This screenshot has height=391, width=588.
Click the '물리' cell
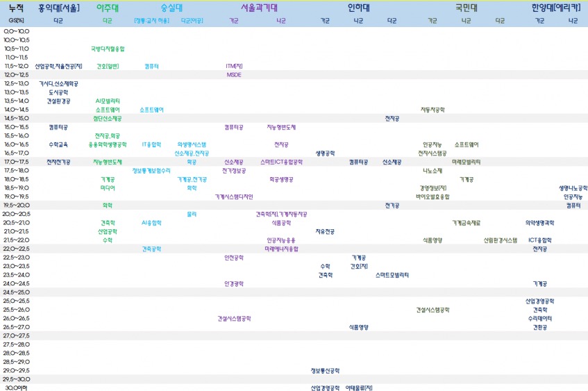point(192,215)
